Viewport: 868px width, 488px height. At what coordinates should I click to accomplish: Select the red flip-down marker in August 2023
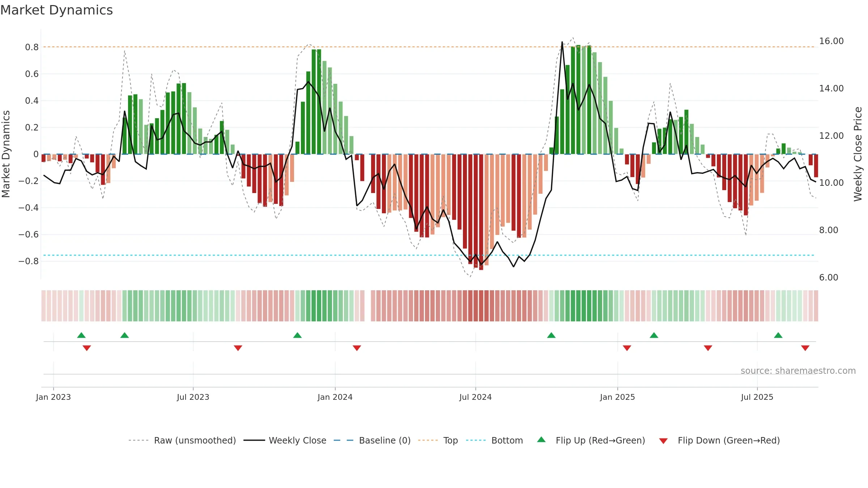tap(238, 348)
